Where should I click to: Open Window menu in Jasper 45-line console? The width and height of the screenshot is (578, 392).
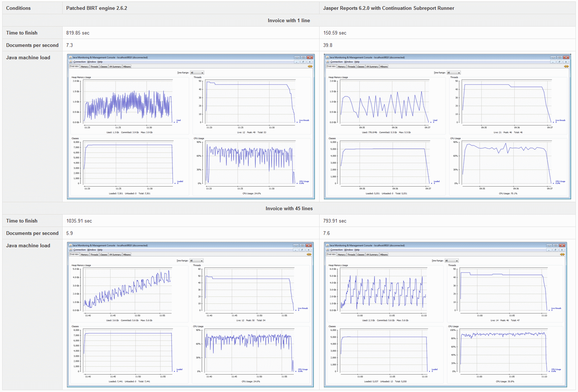pos(349,250)
